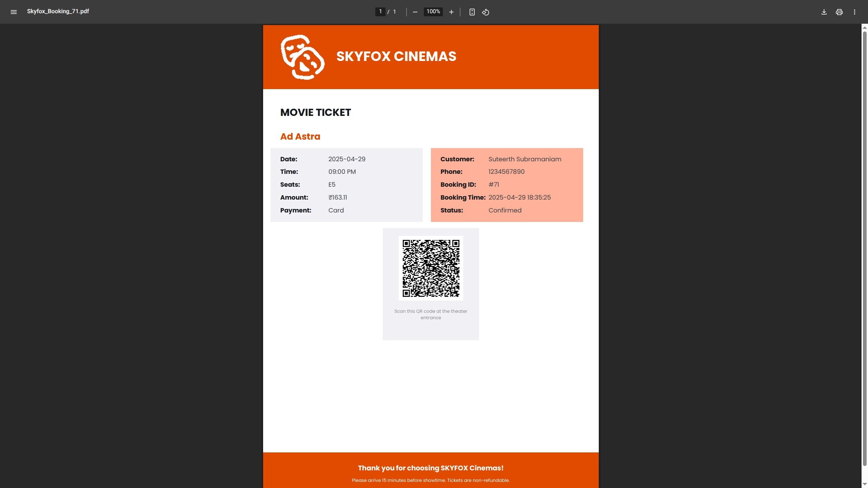The height and width of the screenshot is (488, 868).
Task: Print the ticket PDF
Action: pos(839,12)
